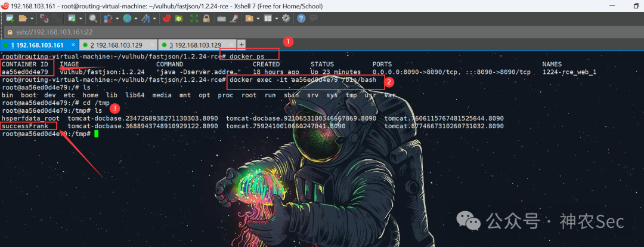Click the color scheme toolbar icon
This screenshot has width=644, height=247.
(x=108, y=18)
